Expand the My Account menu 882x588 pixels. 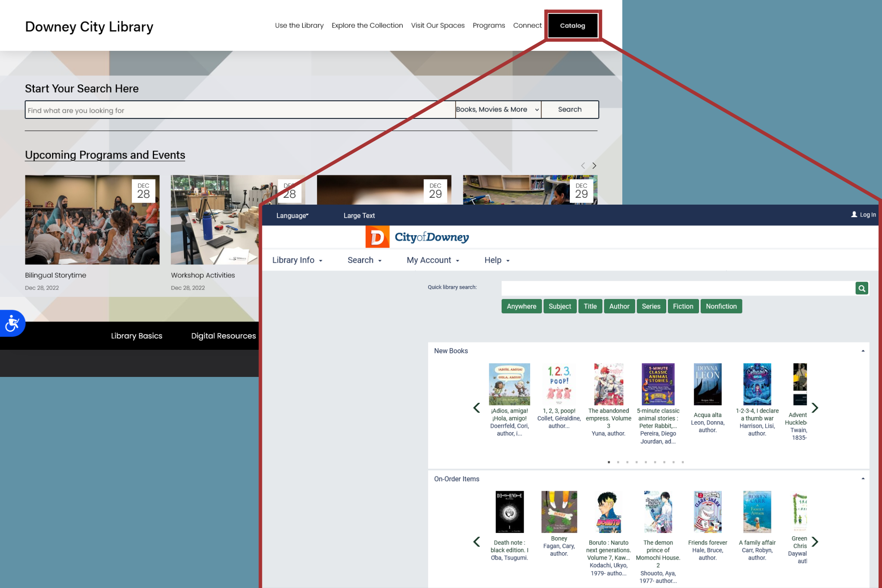tap(433, 260)
